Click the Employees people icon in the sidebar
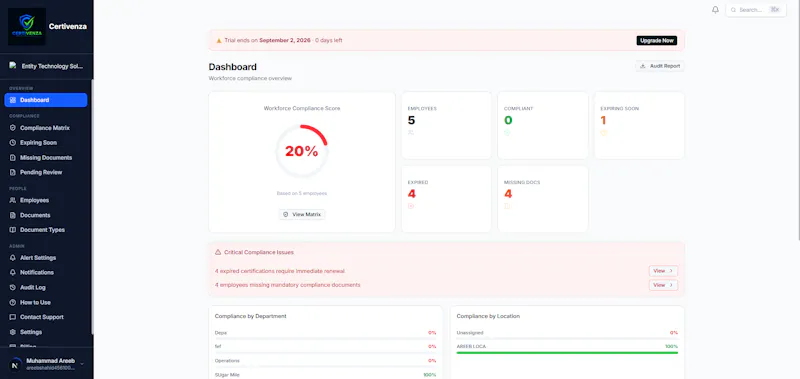800x379 pixels. [13, 200]
